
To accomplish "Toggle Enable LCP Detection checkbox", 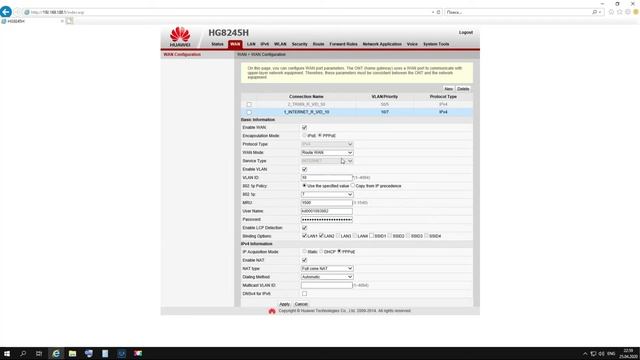I will tap(304, 228).
